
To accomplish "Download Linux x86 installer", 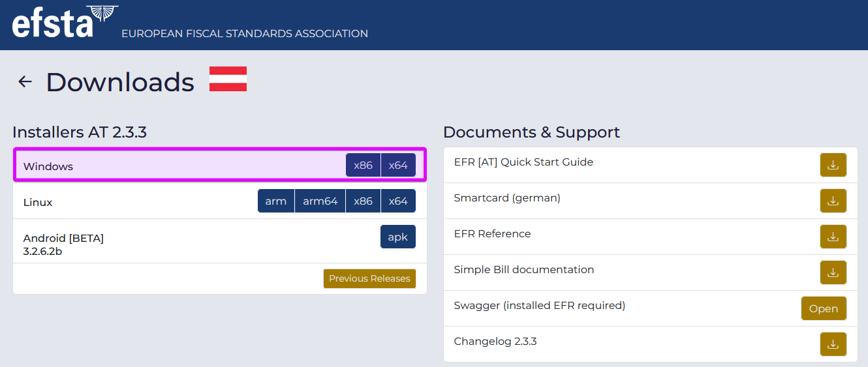I will 364,201.
